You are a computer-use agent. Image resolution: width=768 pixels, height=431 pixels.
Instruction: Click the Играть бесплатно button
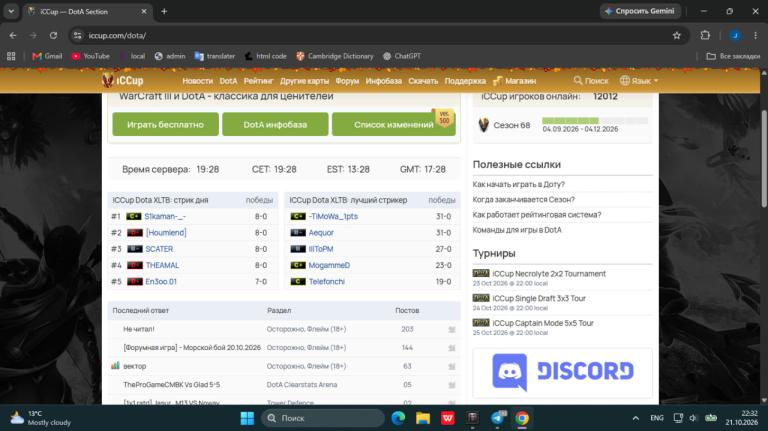165,124
